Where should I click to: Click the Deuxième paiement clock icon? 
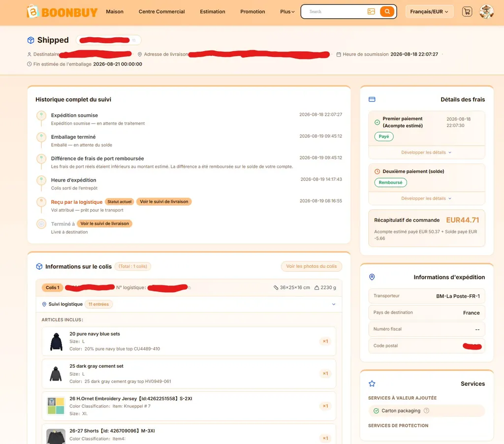(378, 171)
